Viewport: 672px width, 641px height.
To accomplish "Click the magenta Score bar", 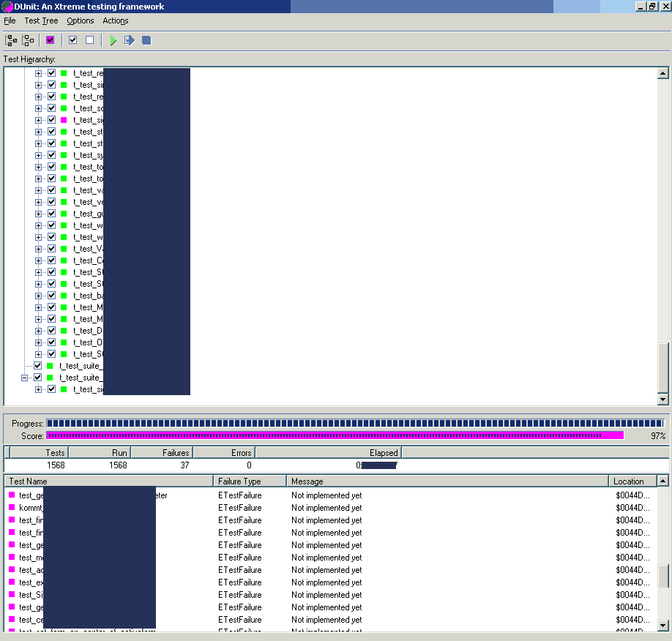I will [335, 435].
